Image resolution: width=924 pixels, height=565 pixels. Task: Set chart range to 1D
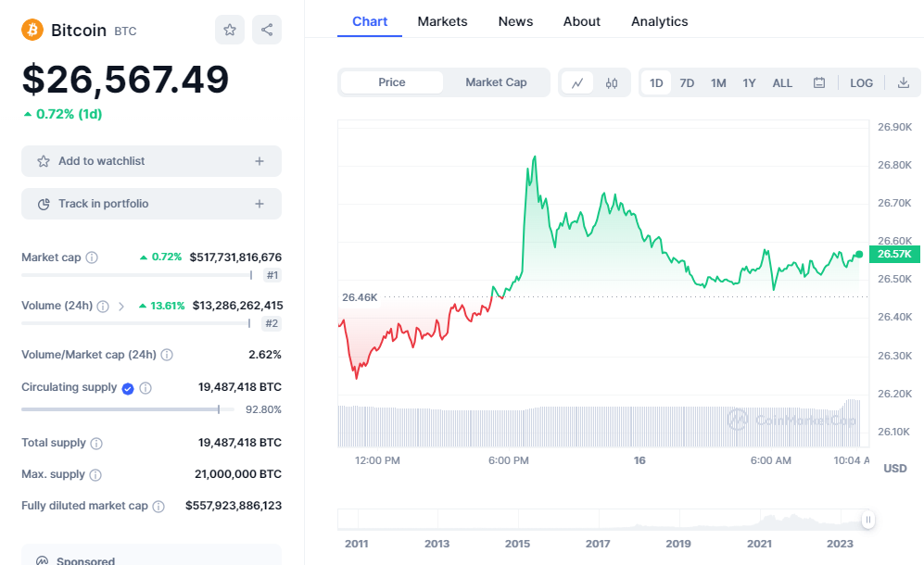tap(656, 83)
